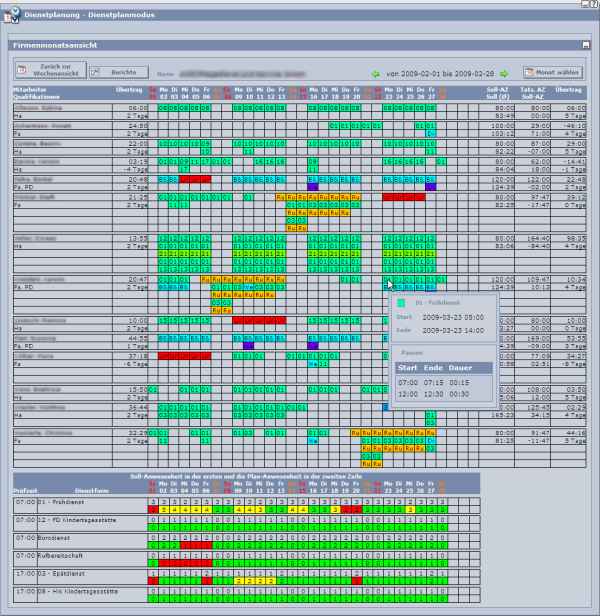Click the red So 01 cell in Frühdienst plan row
Viewport: 600px width, 616px height.
point(153,510)
